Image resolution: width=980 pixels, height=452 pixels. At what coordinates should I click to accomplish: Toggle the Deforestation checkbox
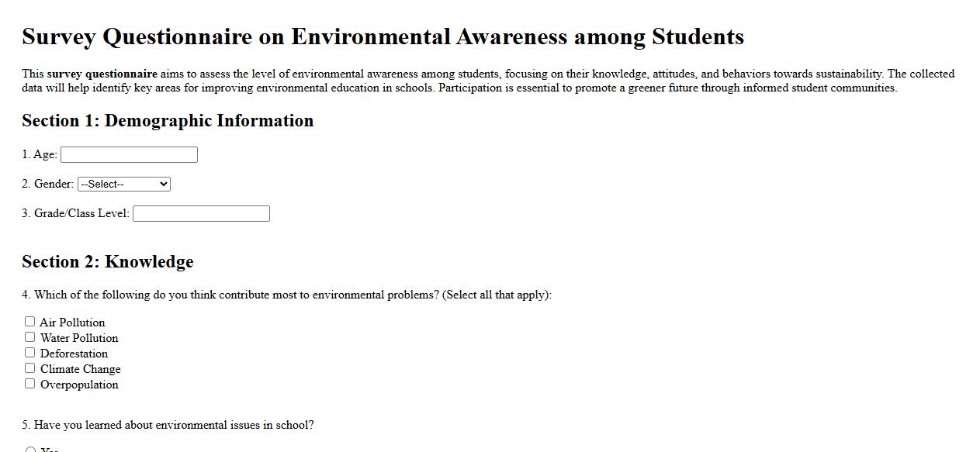point(29,352)
